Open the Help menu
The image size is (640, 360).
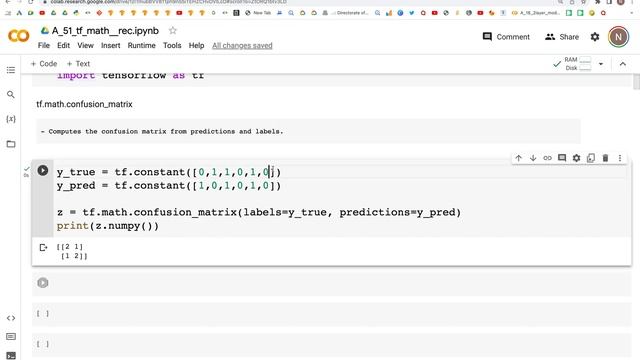coord(196,45)
